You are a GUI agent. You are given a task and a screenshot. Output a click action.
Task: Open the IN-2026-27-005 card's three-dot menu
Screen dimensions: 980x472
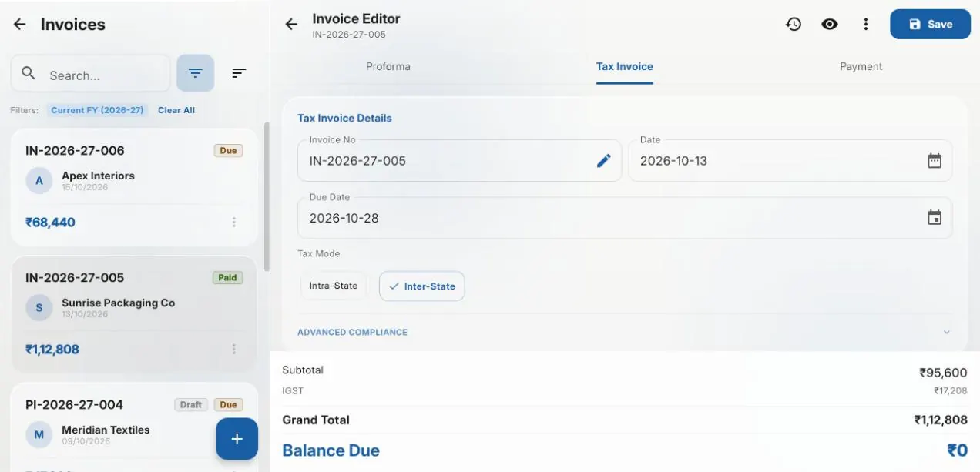(234, 350)
